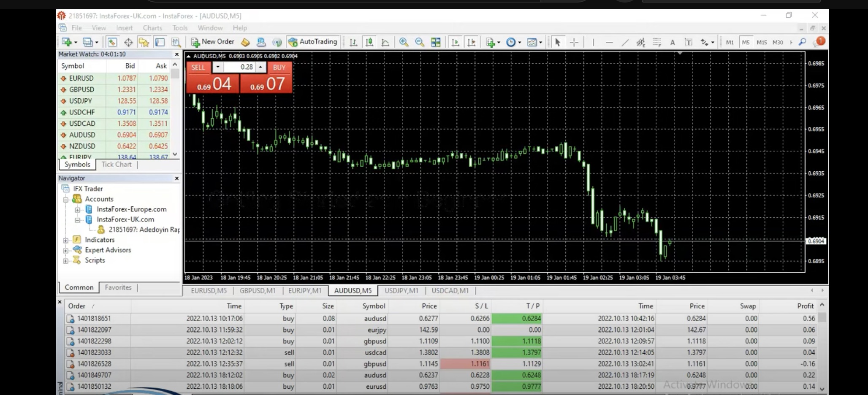This screenshot has height=395, width=868.
Task: Click the MQL5 community cloud icon
Action: (261, 42)
